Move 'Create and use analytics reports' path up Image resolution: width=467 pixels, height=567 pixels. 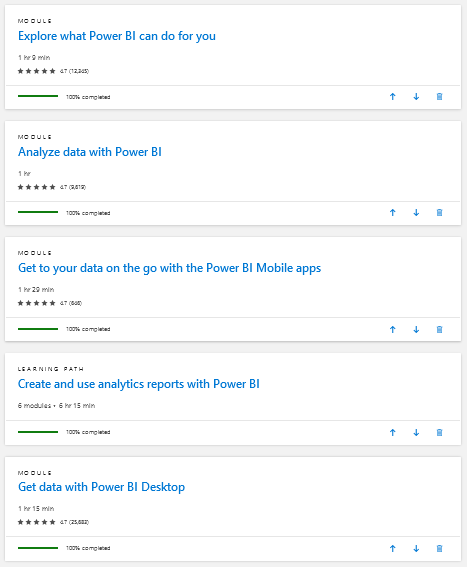click(392, 432)
